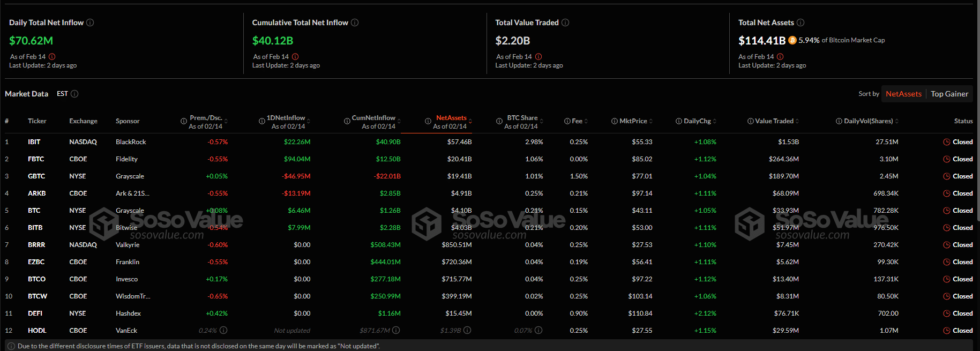Click IBIT net assets value $57.46B
This screenshot has height=351, width=980.
coord(459,142)
